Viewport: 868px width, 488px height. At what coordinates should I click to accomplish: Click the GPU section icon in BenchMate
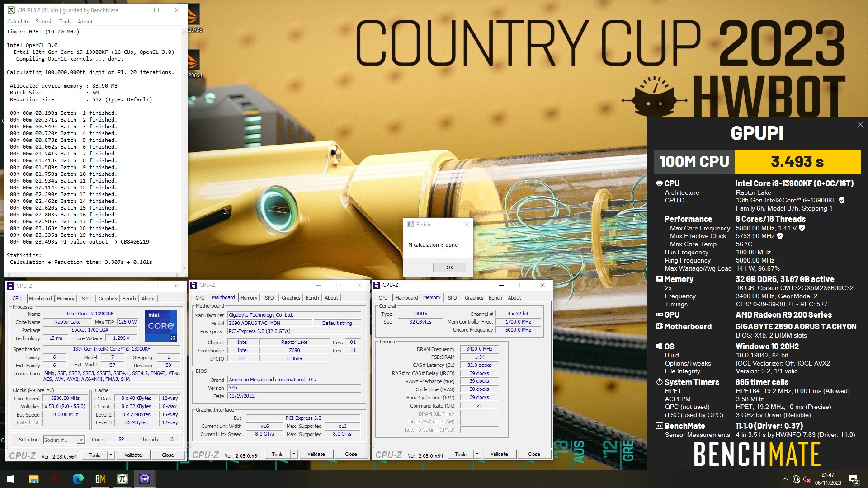click(x=659, y=315)
